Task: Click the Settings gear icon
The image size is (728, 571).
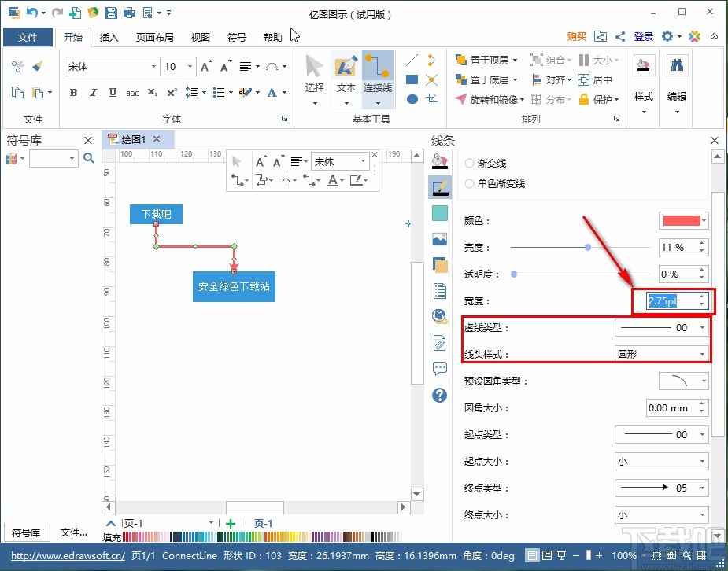Action: [x=667, y=36]
